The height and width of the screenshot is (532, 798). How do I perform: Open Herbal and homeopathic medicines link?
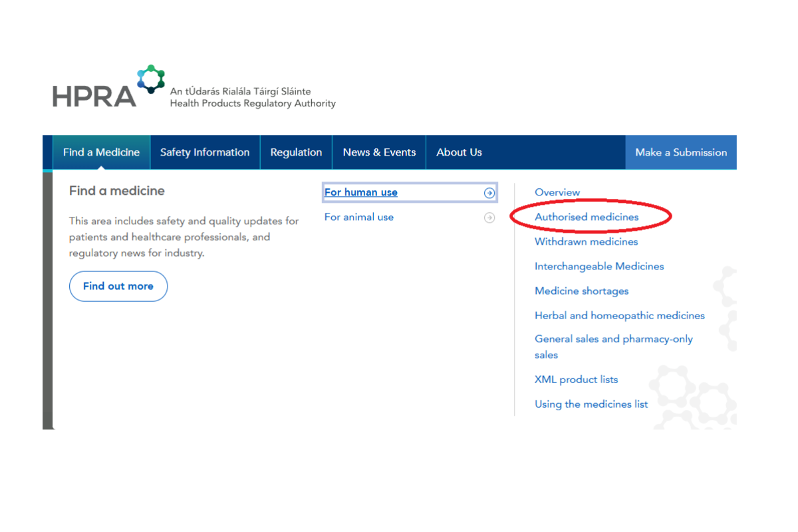(620, 316)
